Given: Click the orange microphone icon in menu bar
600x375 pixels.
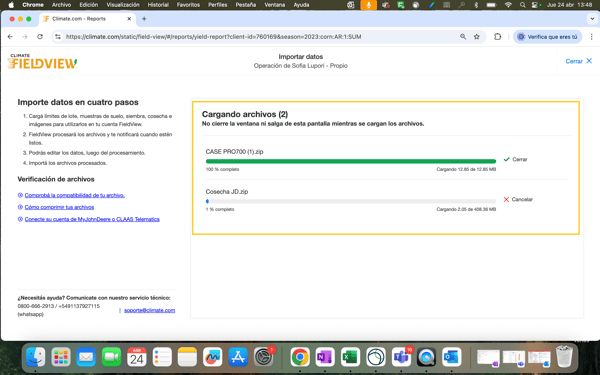Looking at the screenshot, I should click(x=368, y=5).
